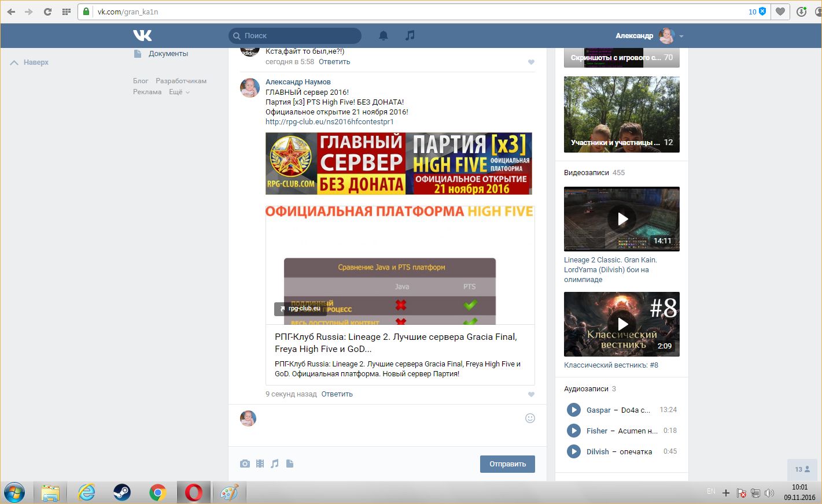Open the Видеозаписи 455 section header

(594, 173)
